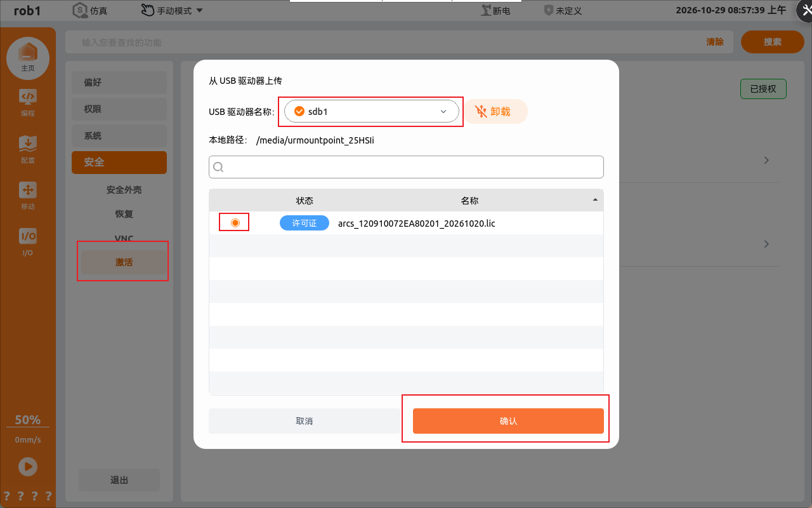This screenshot has width=812, height=508.
Task: Focus the file search field in the USB dialog
Action: click(x=406, y=167)
